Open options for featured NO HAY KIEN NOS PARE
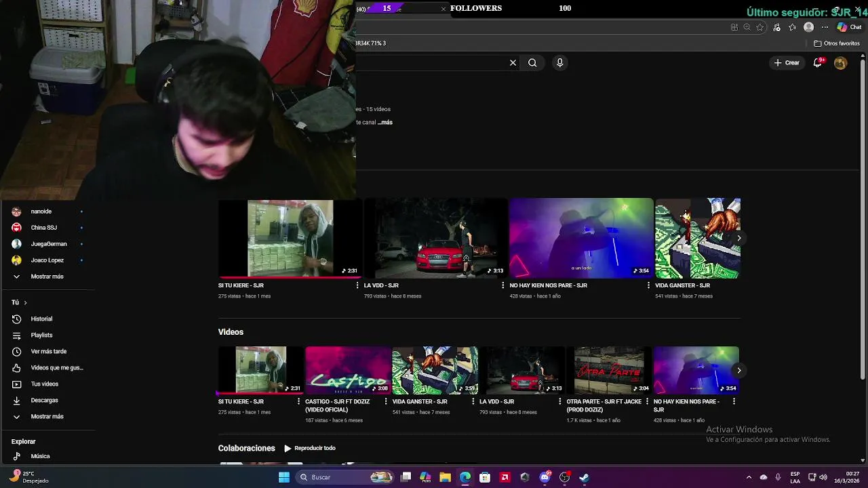The height and width of the screenshot is (488, 868). click(648, 285)
